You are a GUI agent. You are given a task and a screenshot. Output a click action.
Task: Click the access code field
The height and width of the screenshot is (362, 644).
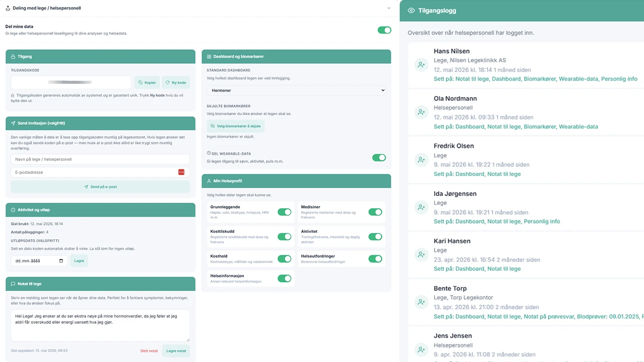pos(71,82)
